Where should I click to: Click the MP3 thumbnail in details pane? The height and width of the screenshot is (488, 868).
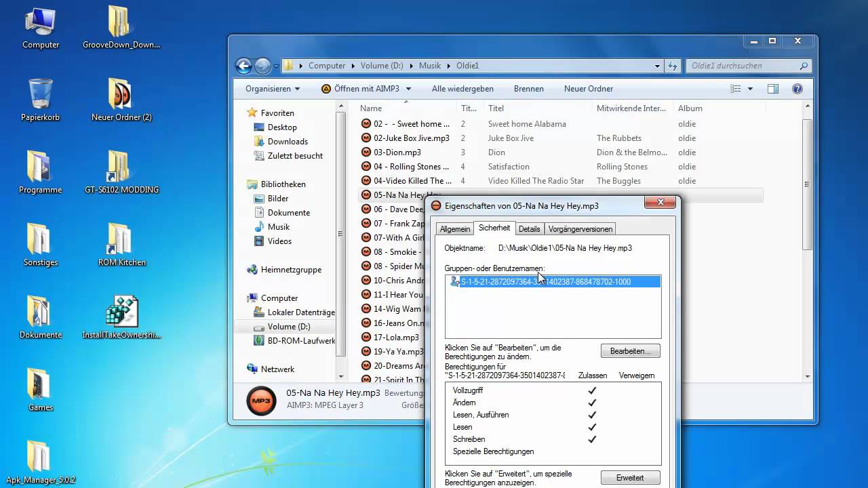(x=261, y=401)
